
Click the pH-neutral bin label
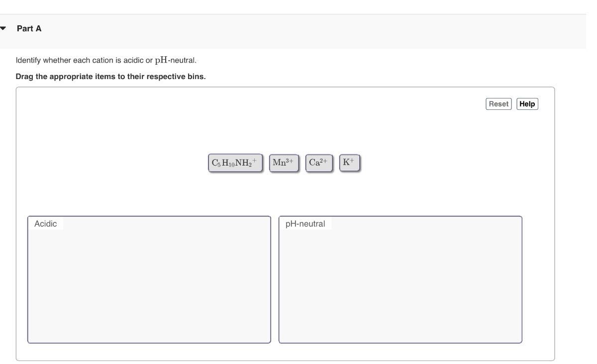point(305,224)
